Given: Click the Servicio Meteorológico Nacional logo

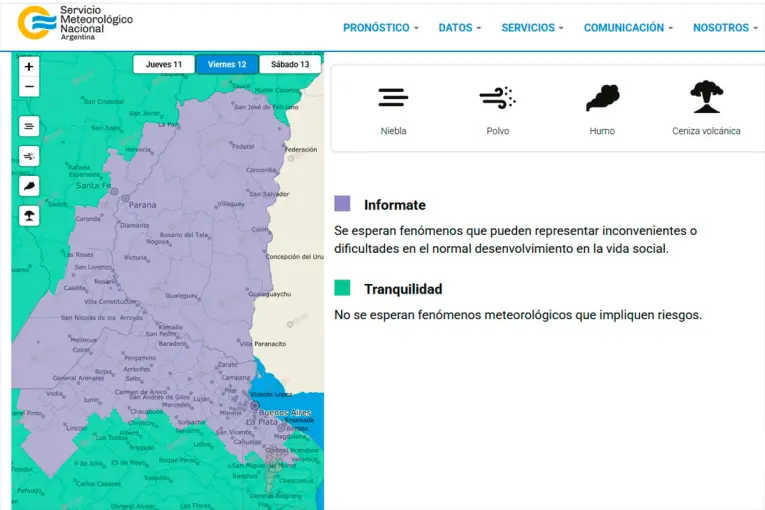Looking at the screenshot, I should [x=75, y=23].
